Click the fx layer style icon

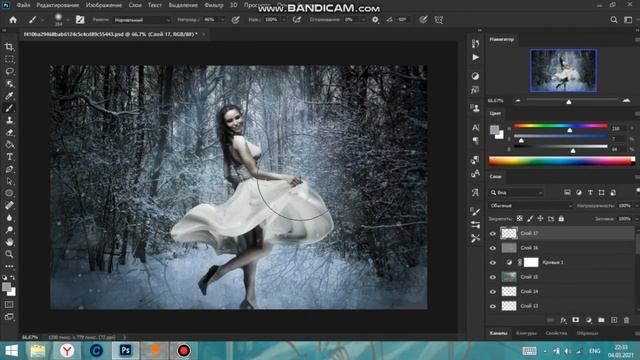(563, 320)
